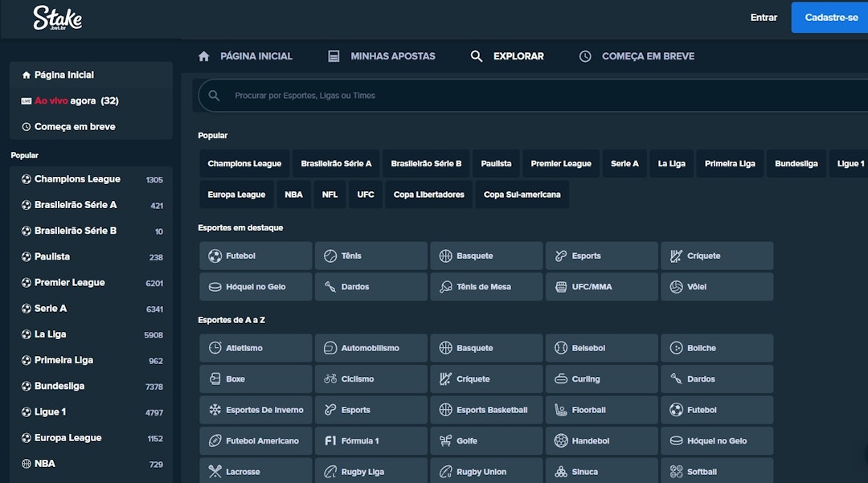
Task: Select Primeira Liga in the sidebar
Action: pos(92,360)
